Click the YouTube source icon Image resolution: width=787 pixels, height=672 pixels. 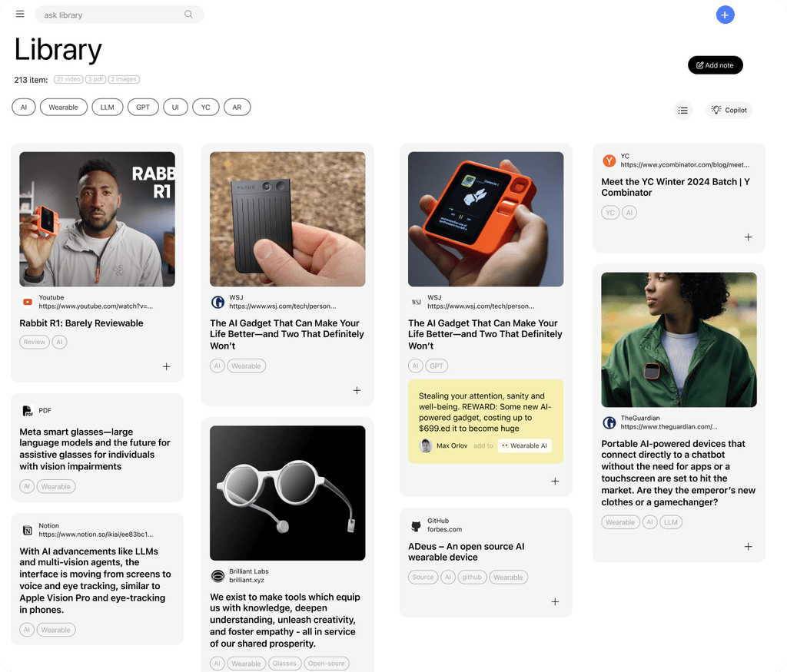pos(28,302)
